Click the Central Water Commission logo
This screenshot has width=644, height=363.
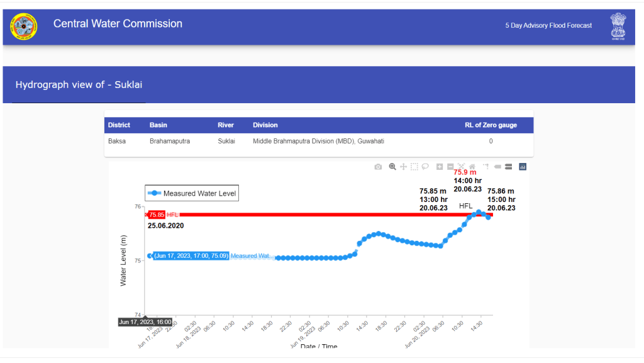[x=24, y=26]
